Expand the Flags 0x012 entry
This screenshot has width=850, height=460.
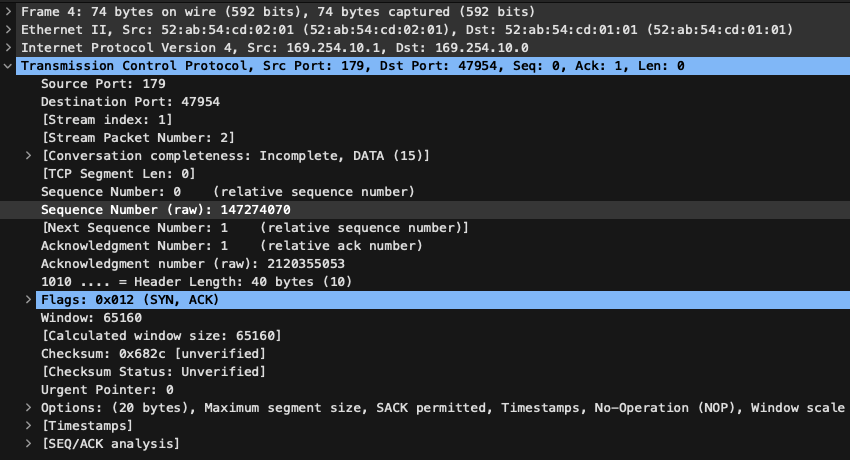click(x=28, y=300)
